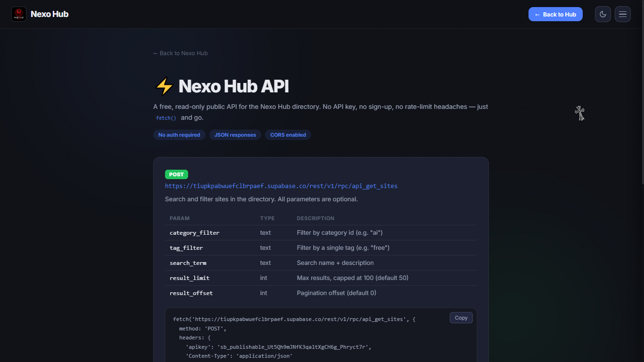Click the green POST method badge
Image resolution: width=644 pixels, height=362 pixels.
point(176,174)
